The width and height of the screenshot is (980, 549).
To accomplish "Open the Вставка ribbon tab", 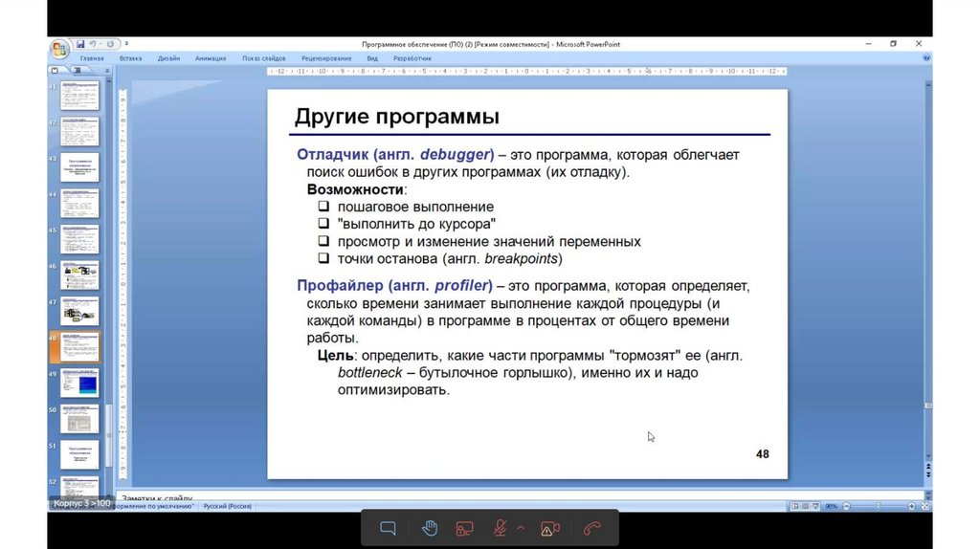I will point(130,58).
